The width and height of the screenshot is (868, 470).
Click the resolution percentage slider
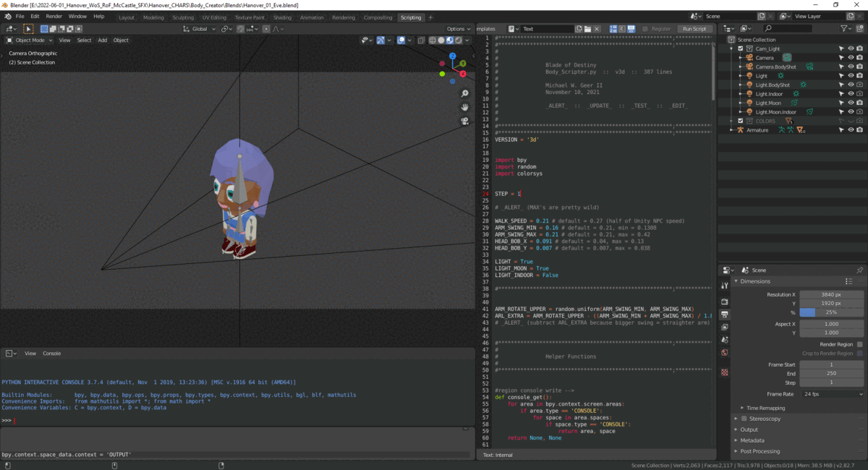(x=831, y=312)
